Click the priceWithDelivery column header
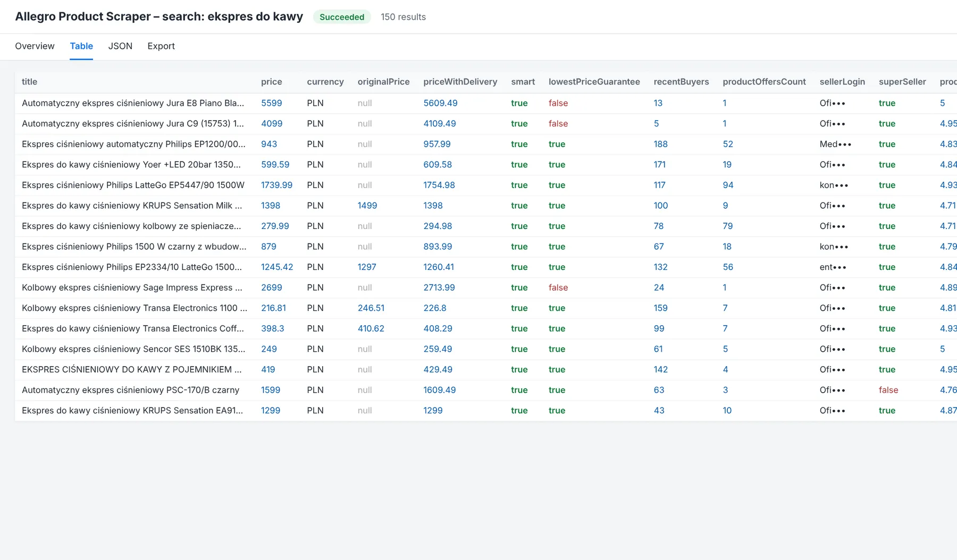 pyautogui.click(x=460, y=82)
